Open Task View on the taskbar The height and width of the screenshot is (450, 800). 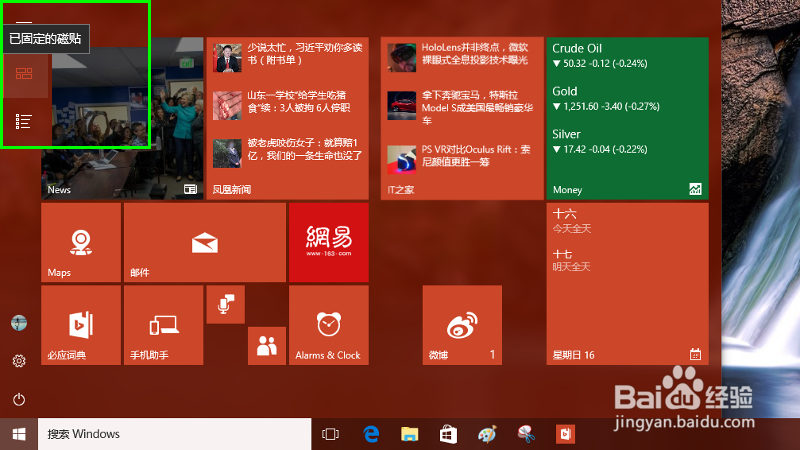(330, 434)
